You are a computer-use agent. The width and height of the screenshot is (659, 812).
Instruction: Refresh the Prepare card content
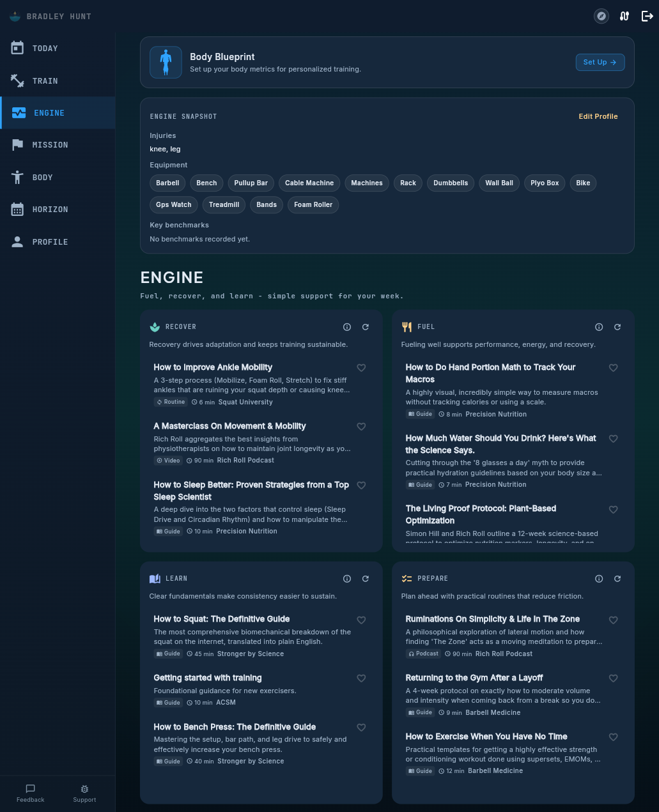tap(617, 579)
